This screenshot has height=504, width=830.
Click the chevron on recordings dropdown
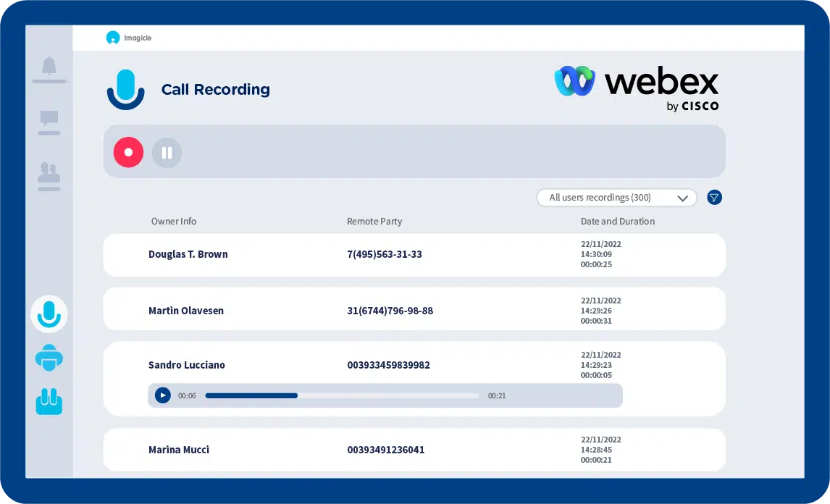[682, 198]
